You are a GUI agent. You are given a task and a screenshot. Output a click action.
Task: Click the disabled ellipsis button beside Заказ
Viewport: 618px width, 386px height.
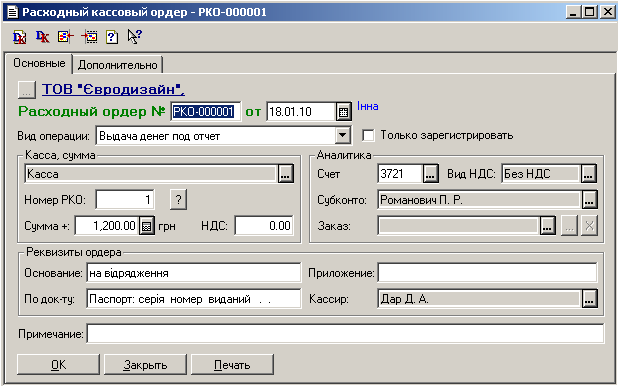(569, 226)
